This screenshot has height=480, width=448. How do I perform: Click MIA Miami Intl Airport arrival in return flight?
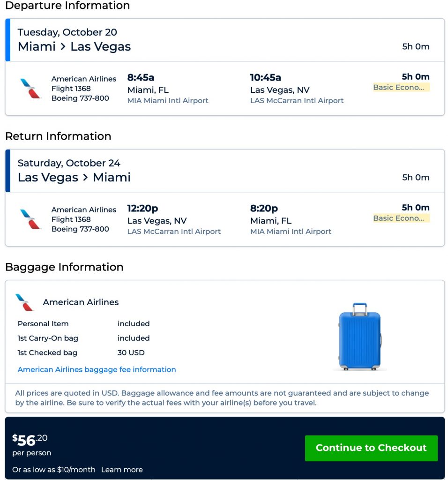pyautogui.click(x=291, y=231)
